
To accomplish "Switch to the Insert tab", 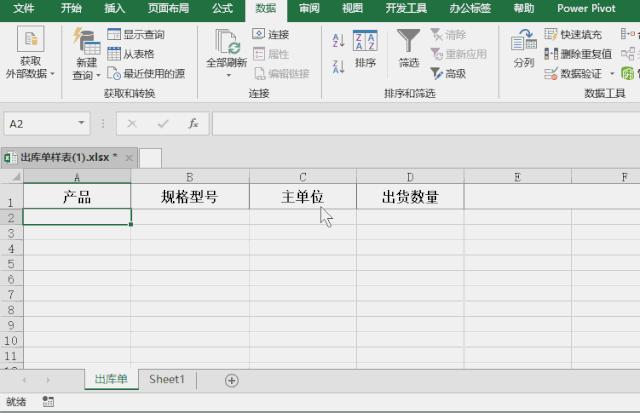I will click(x=114, y=8).
